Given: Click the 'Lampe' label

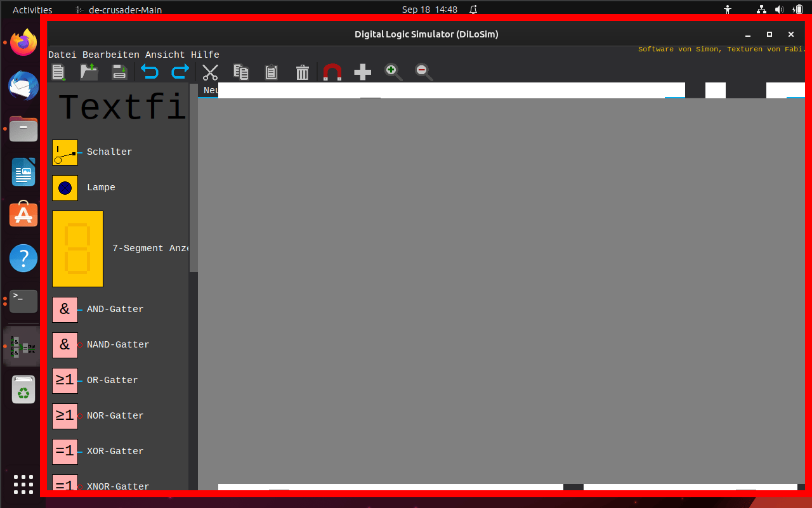Looking at the screenshot, I should pyautogui.click(x=101, y=188).
